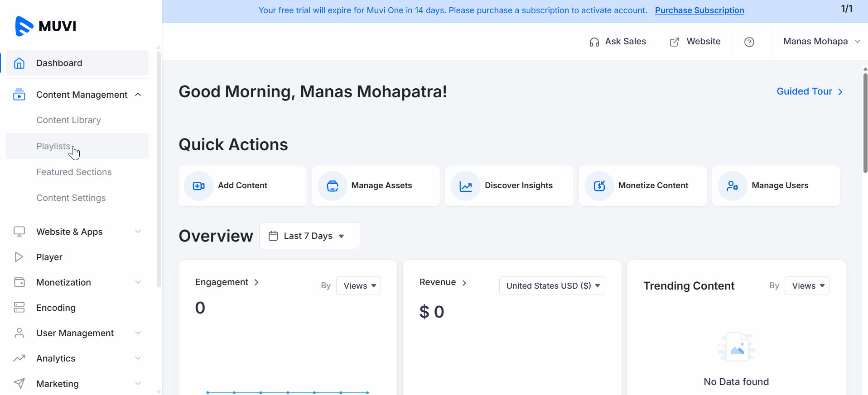Viewport: 868px width, 395px height.
Task: Go to Player in the sidebar
Action: tap(49, 257)
